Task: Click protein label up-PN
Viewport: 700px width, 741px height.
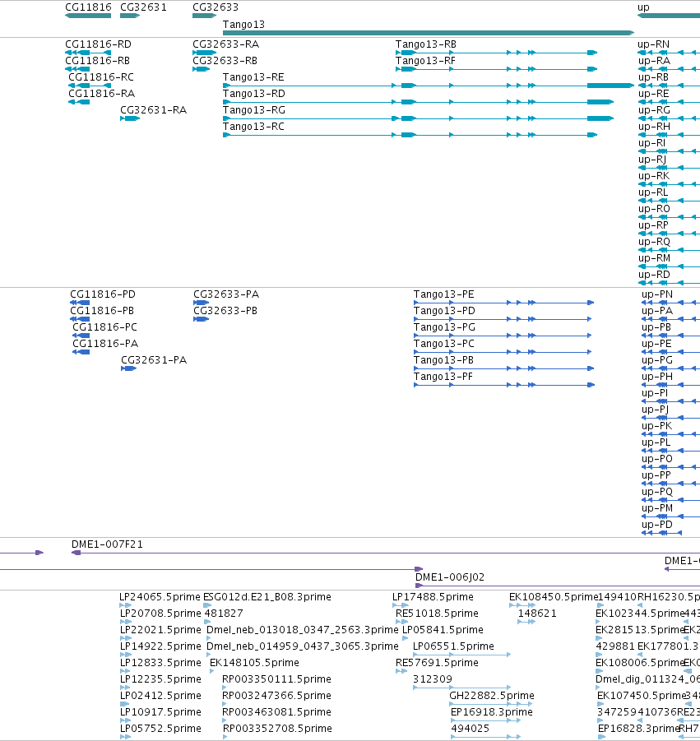Action: pyautogui.click(x=657, y=294)
